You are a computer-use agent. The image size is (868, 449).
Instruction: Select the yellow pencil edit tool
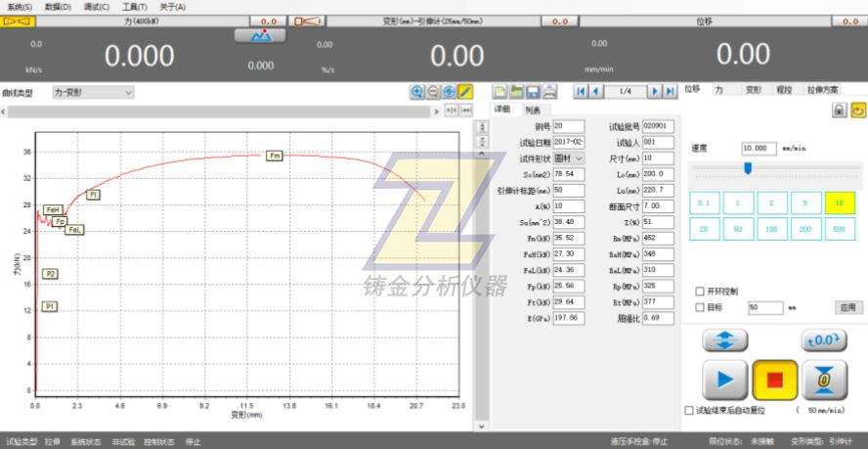(465, 91)
